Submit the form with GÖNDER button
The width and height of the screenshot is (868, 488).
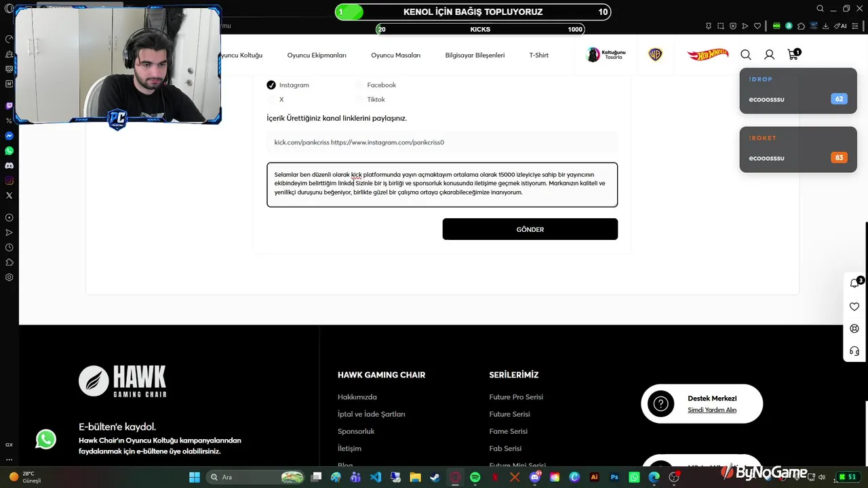[530, 229]
